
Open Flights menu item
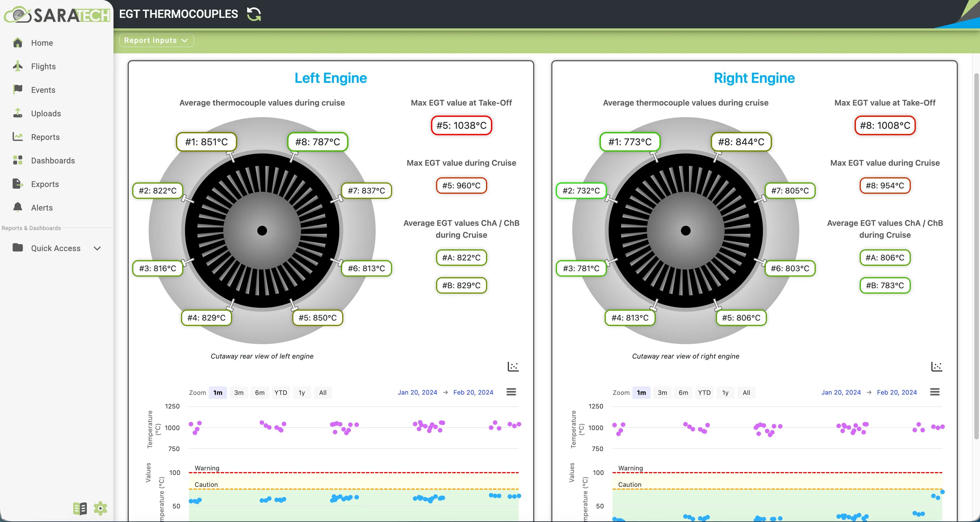43,66
